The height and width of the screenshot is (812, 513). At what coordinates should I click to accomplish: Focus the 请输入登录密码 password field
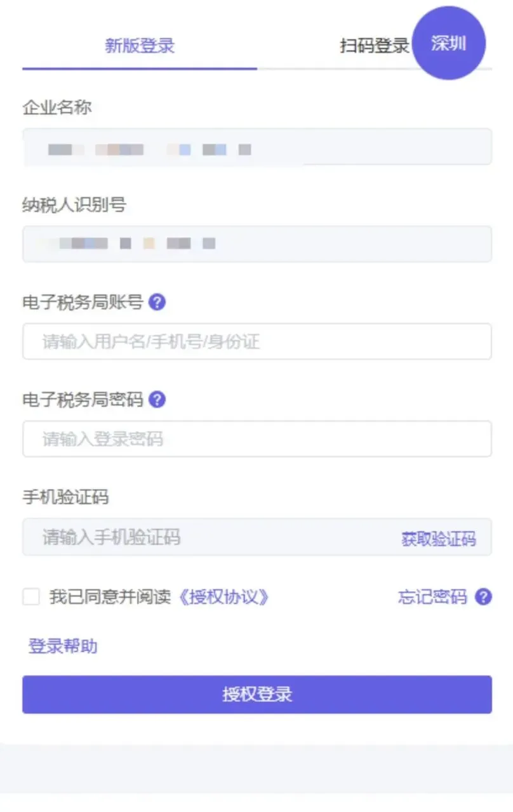pos(256,438)
